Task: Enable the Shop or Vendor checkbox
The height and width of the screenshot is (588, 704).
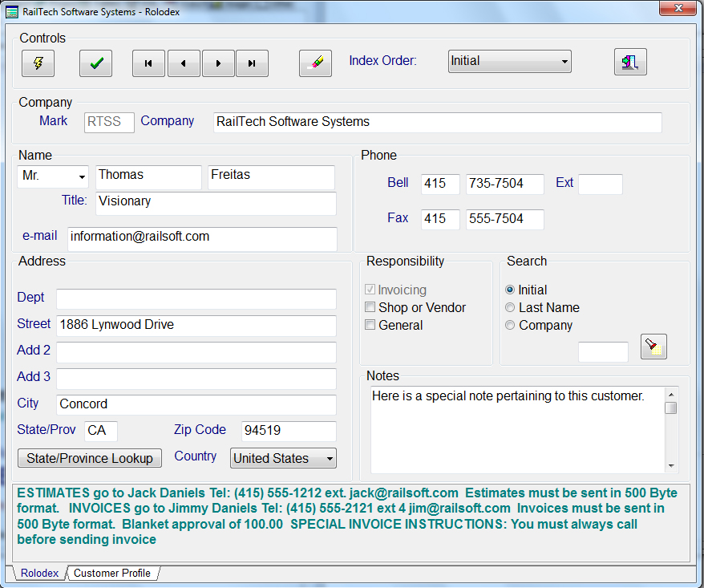Action: [370, 308]
